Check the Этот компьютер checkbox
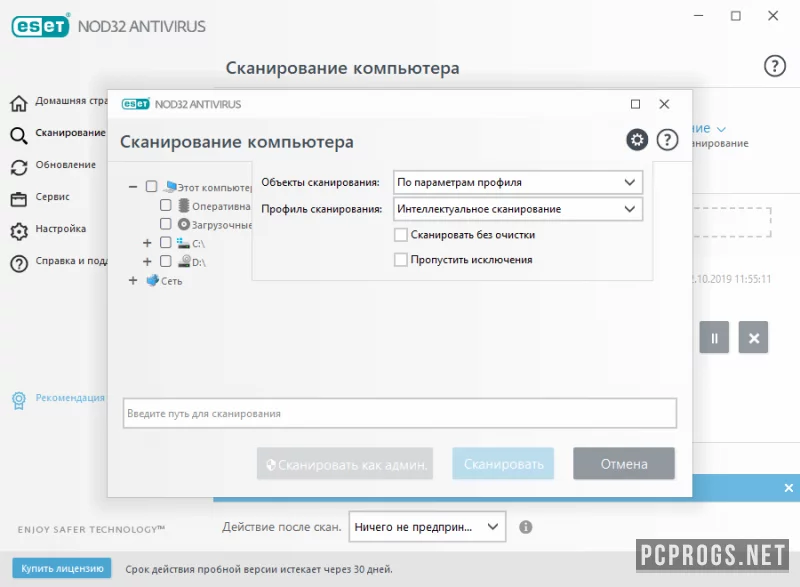Screen dimensions: 800x587 click(151, 186)
